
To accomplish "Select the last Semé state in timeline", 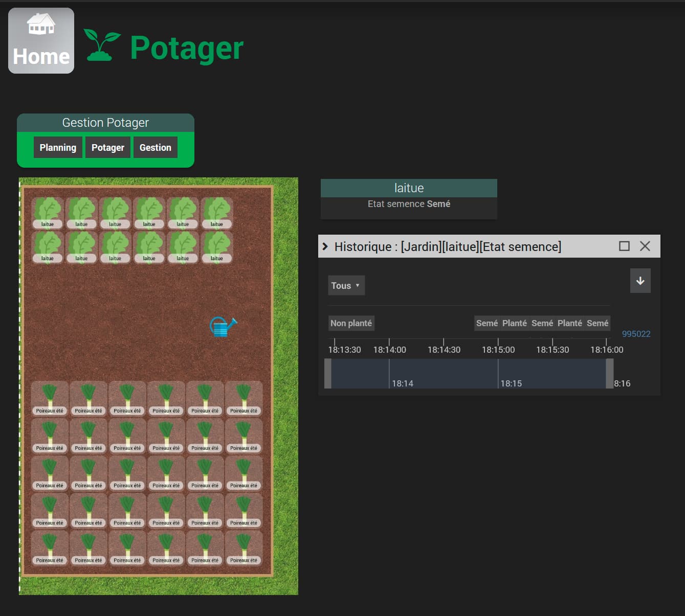I will 598,323.
